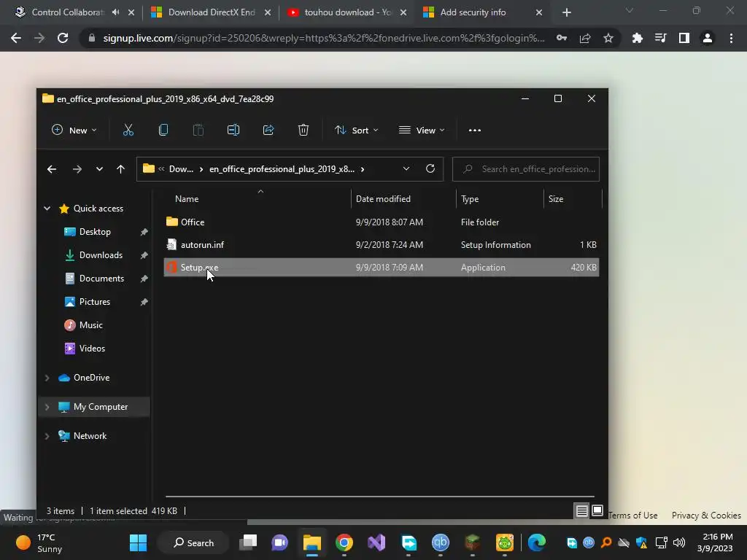Open the New item dropdown
This screenshot has height=560, width=747.
74,130
